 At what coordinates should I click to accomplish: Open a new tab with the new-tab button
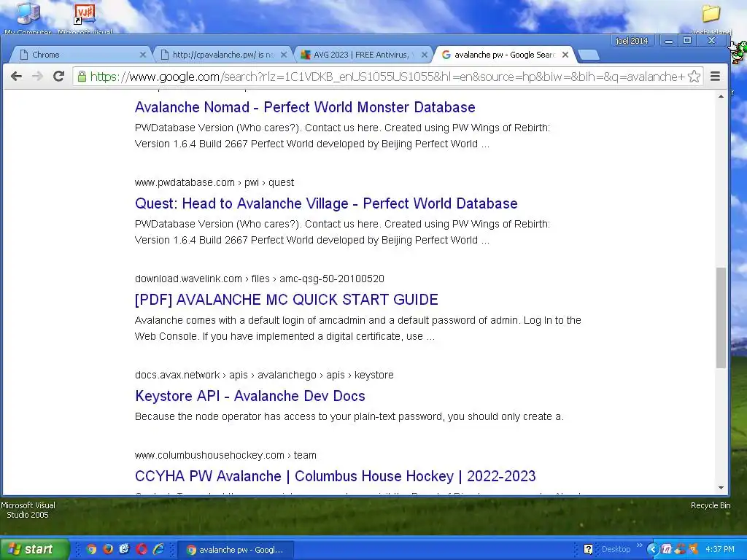589,55
